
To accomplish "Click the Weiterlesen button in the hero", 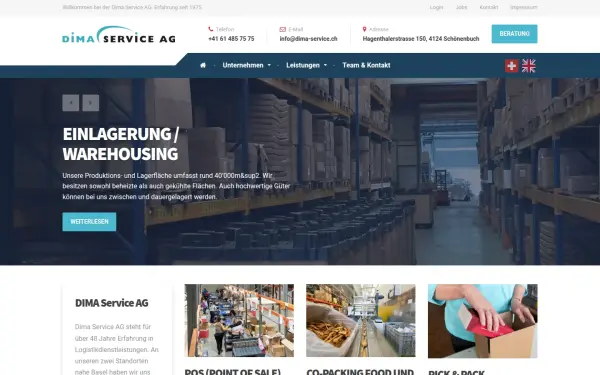I will pos(89,222).
